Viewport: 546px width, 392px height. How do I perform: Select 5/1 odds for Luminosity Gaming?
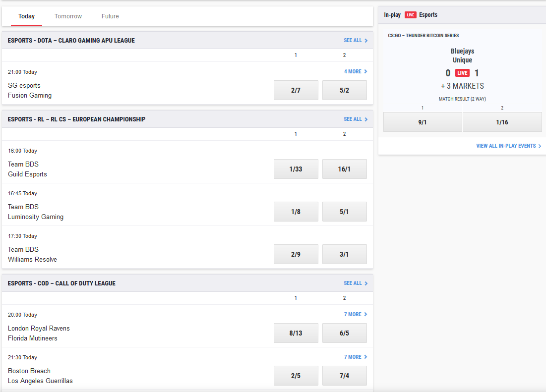pyautogui.click(x=344, y=212)
